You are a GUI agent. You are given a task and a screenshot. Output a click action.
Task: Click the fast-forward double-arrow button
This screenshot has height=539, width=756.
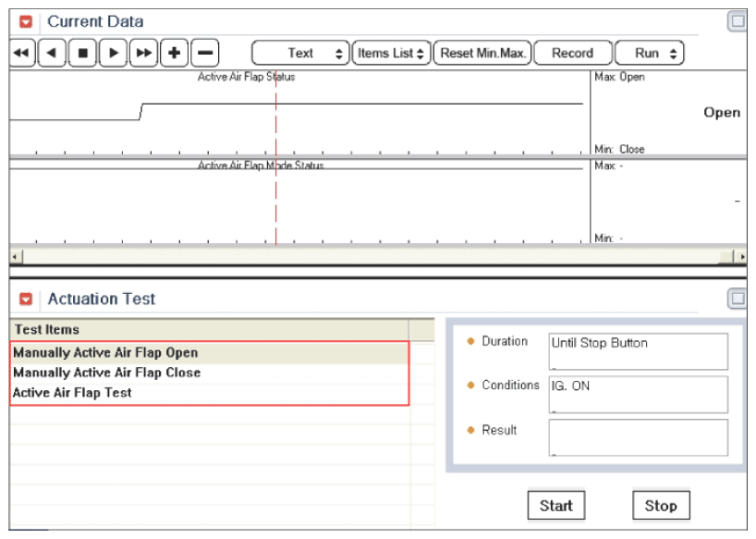[x=143, y=53]
